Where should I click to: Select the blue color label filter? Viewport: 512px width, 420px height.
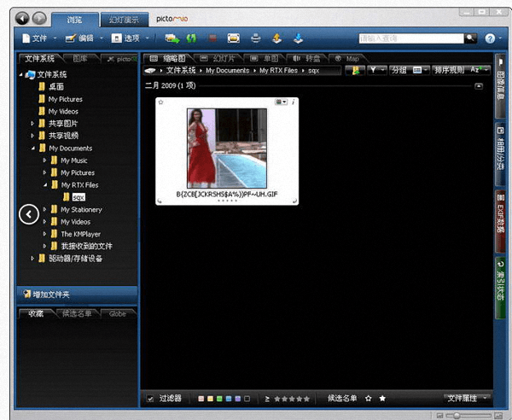(229, 399)
